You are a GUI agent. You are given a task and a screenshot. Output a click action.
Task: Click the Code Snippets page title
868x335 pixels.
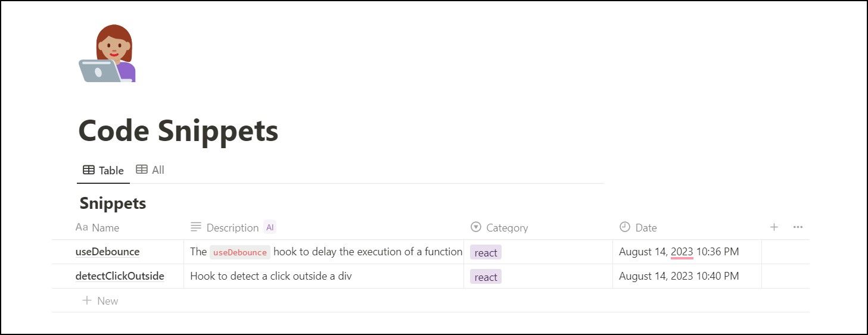pyautogui.click(x=178, y=131)
